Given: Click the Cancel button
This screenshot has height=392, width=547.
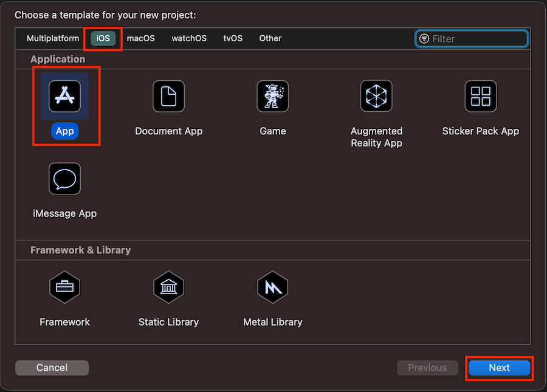Looking at the screenshot, I should tap(52, 368).
